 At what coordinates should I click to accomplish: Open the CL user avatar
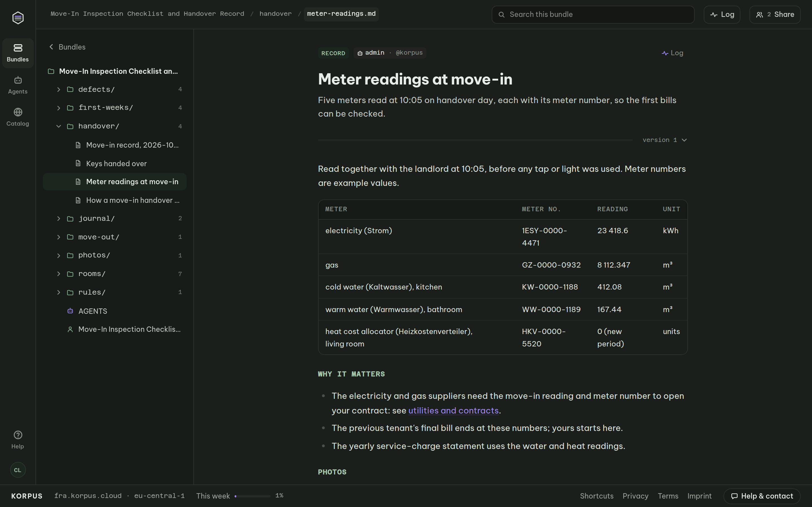pos(18,470)
